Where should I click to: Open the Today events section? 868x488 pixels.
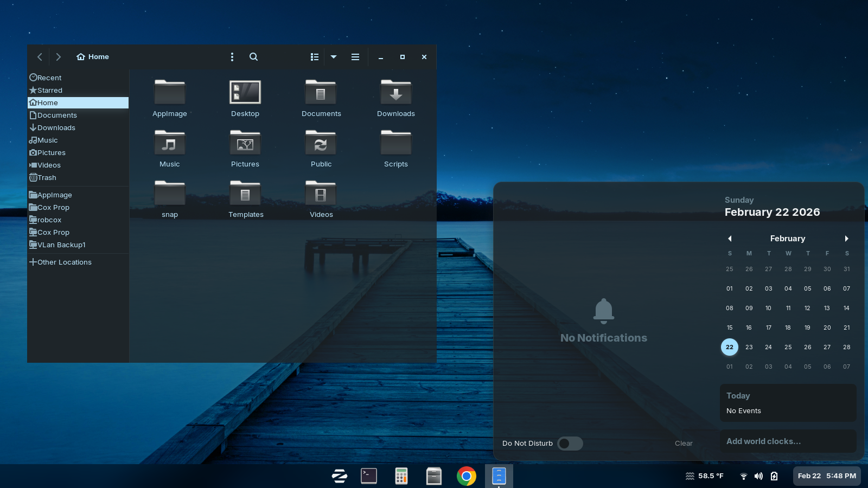pos(788,403)
